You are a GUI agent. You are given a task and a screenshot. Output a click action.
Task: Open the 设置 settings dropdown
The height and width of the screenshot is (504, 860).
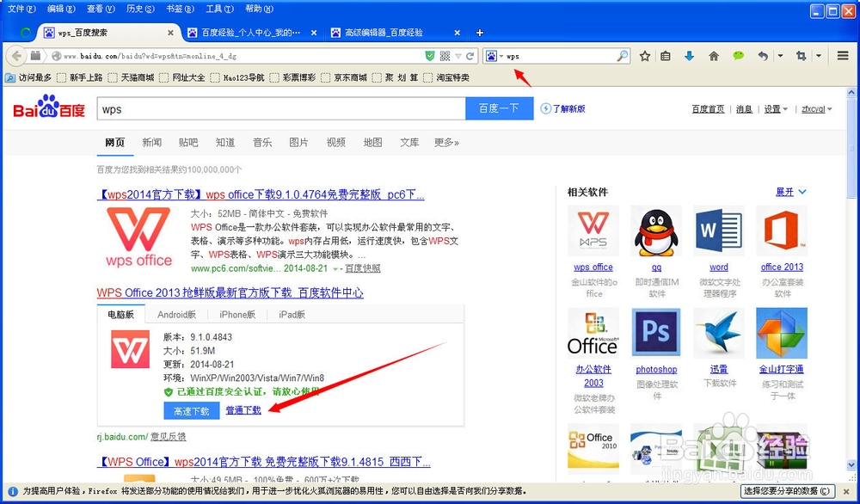pyautogui.click(x=776, y=109)
